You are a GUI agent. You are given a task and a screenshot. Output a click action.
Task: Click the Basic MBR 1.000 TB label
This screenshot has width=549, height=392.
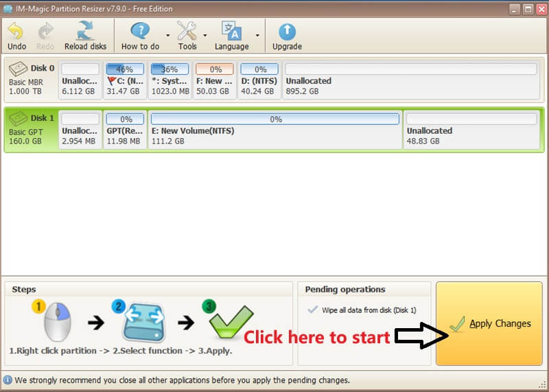[25, 87]
